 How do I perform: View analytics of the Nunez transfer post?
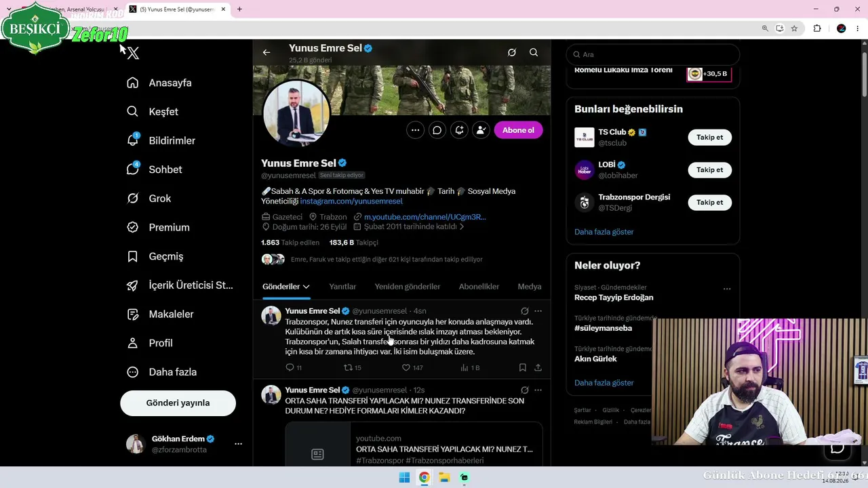465,367
